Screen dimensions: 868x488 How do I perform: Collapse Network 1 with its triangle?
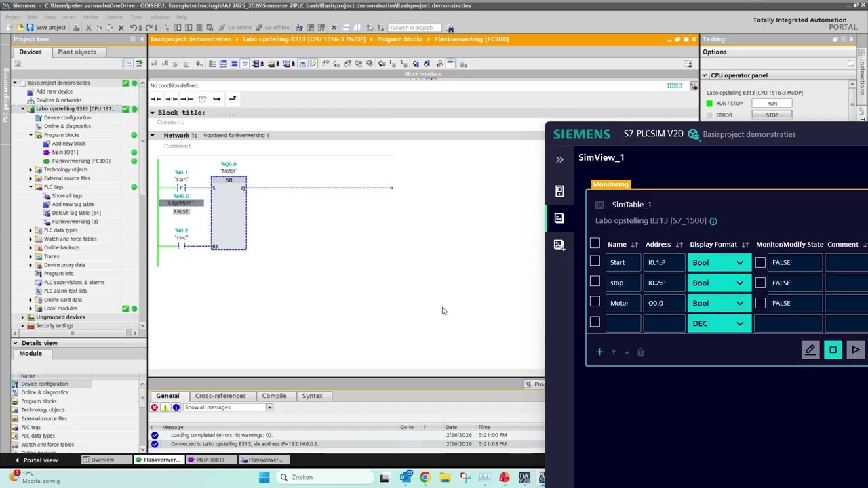click(153, 135)
